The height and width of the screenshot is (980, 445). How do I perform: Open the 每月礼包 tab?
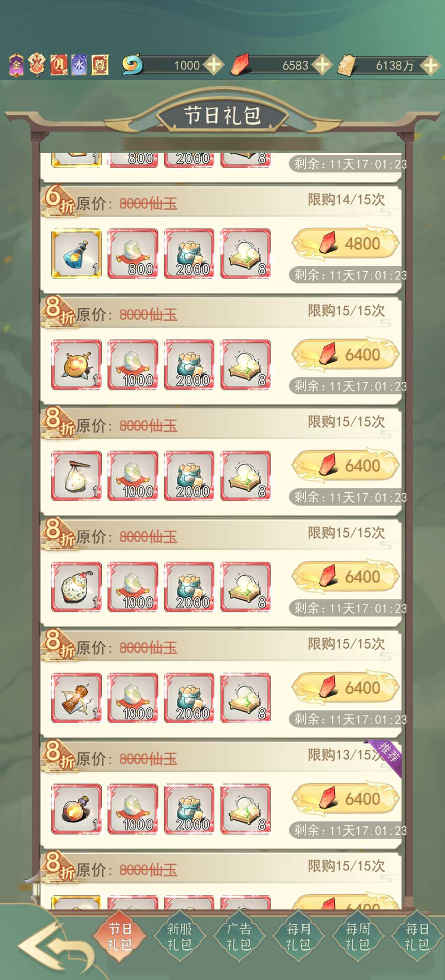298,937
